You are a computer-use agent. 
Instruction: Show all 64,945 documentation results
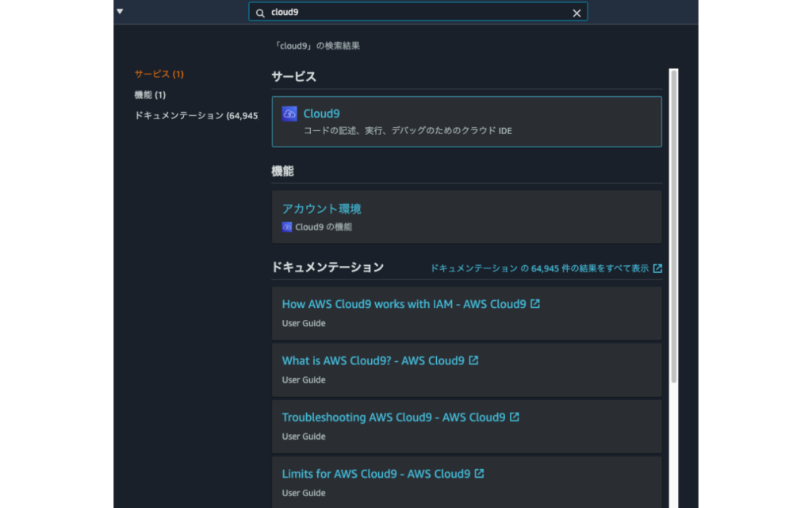tap(539, 268)
